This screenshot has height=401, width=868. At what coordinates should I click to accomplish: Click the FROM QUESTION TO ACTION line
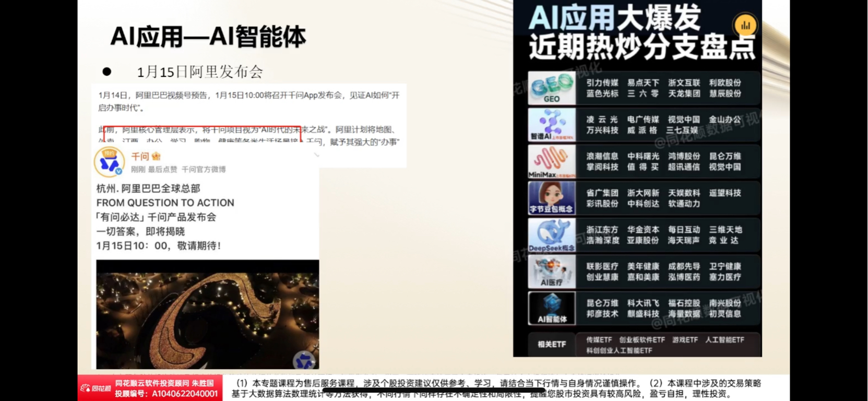(x=165, y=203)
